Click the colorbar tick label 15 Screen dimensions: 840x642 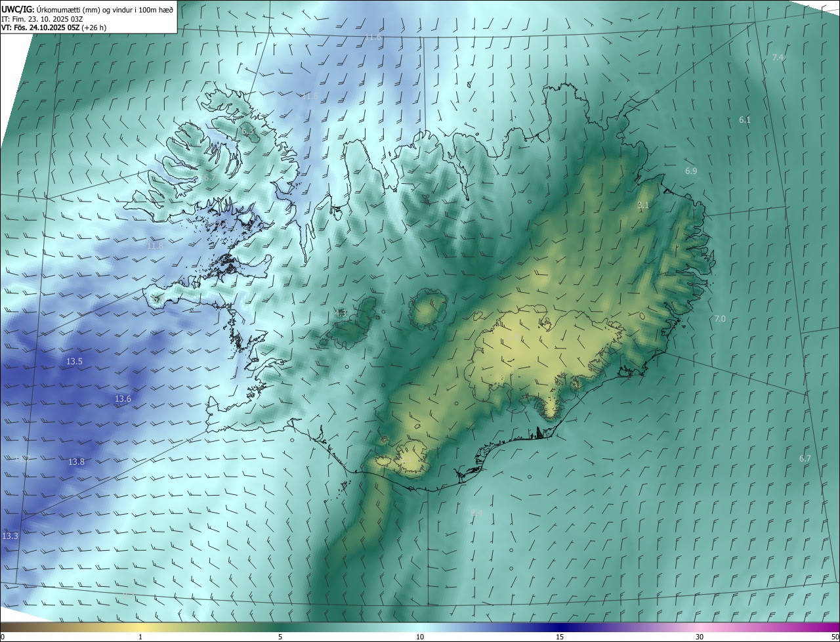[x=560, y=637]
